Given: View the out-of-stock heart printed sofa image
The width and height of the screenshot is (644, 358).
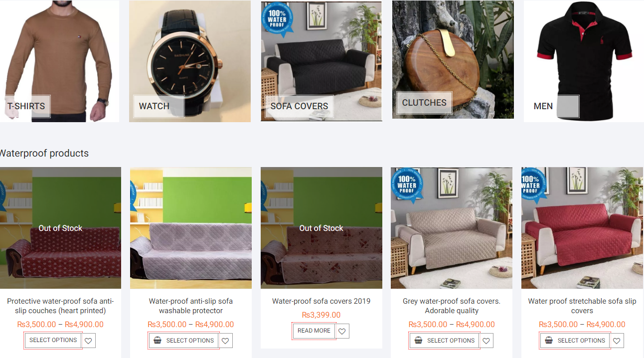Looking at the screenshot, I should point(60,228).
